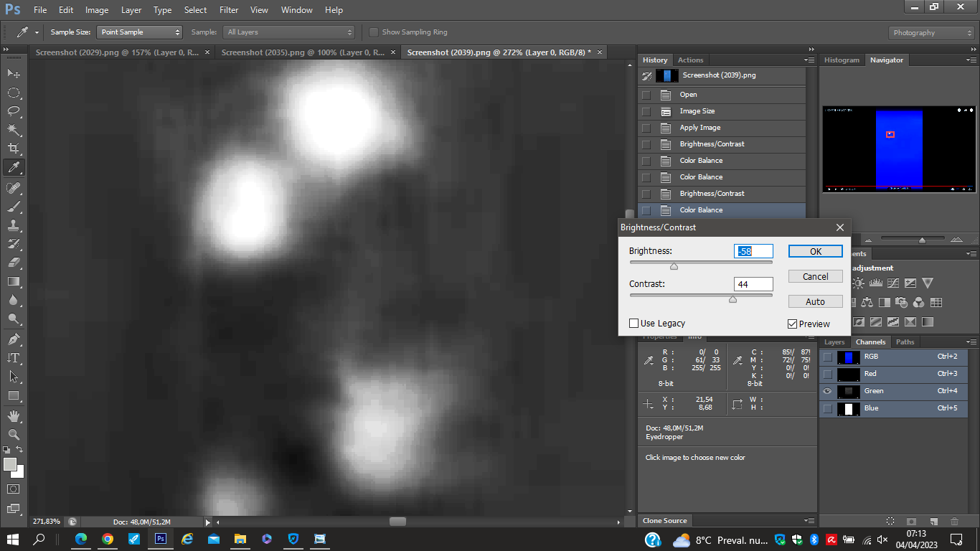980x551 pixels.
Task: Click the Contrast slider handle
Action: click(x=732, y=299)
